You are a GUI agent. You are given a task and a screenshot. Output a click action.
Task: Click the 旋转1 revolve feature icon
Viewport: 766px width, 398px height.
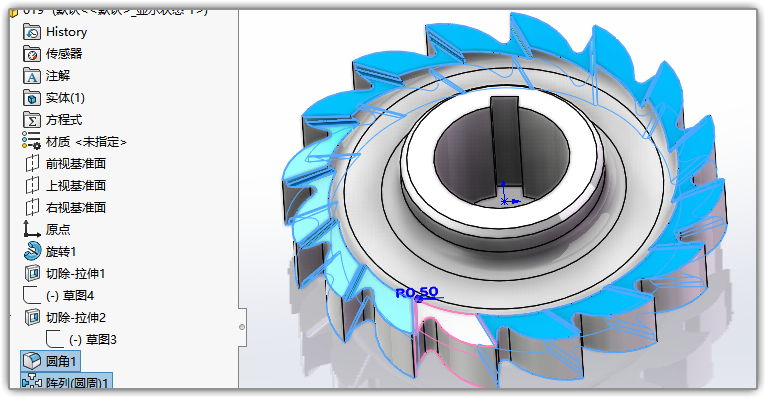click(32, 251)
